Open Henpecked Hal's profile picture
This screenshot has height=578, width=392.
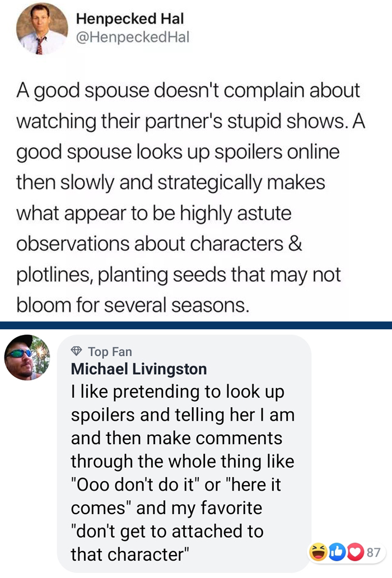(x=42, y=30)
